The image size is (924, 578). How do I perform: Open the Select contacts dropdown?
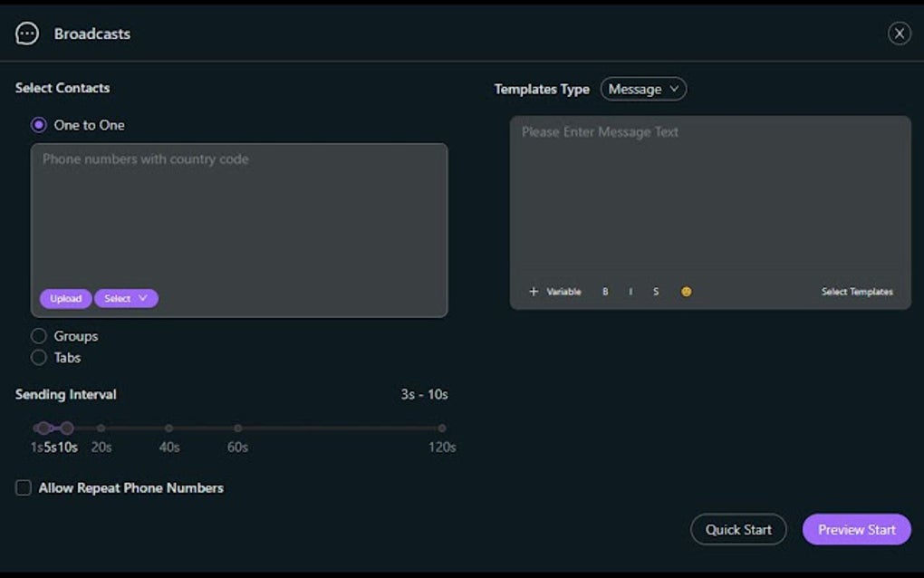pyautogui.click(x=126, y=298)
